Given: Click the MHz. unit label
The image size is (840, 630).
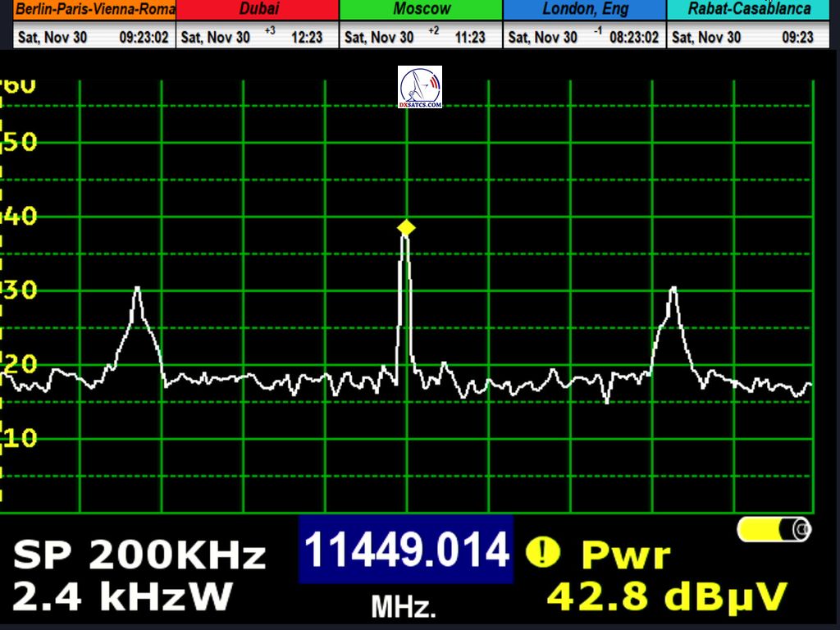Looking at the screenshot, I should coord(404,608).
